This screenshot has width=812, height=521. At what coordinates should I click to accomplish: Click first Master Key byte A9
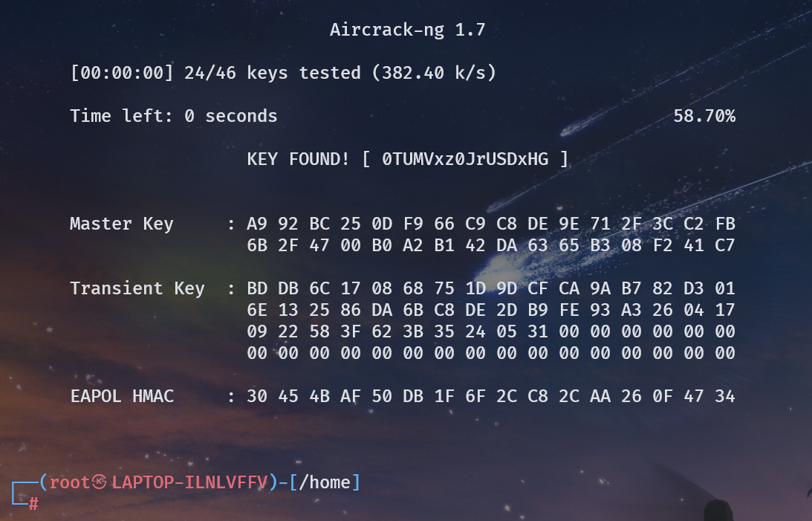tap(257, 224)
